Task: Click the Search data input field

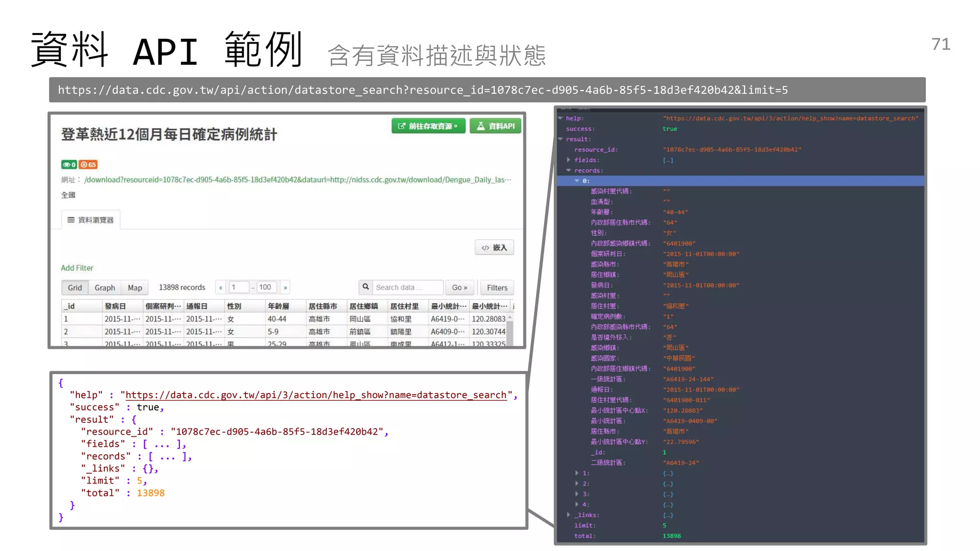Action: click(x=408, y=287)
